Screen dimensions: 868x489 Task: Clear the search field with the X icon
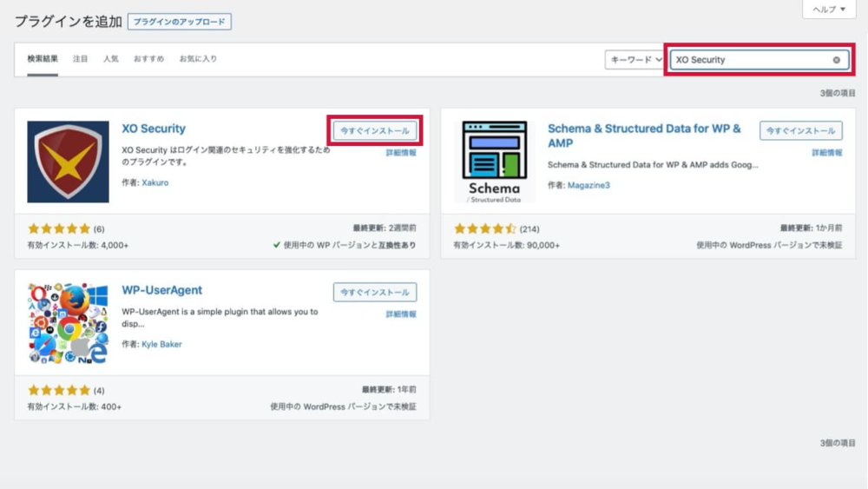click(837, 60)
